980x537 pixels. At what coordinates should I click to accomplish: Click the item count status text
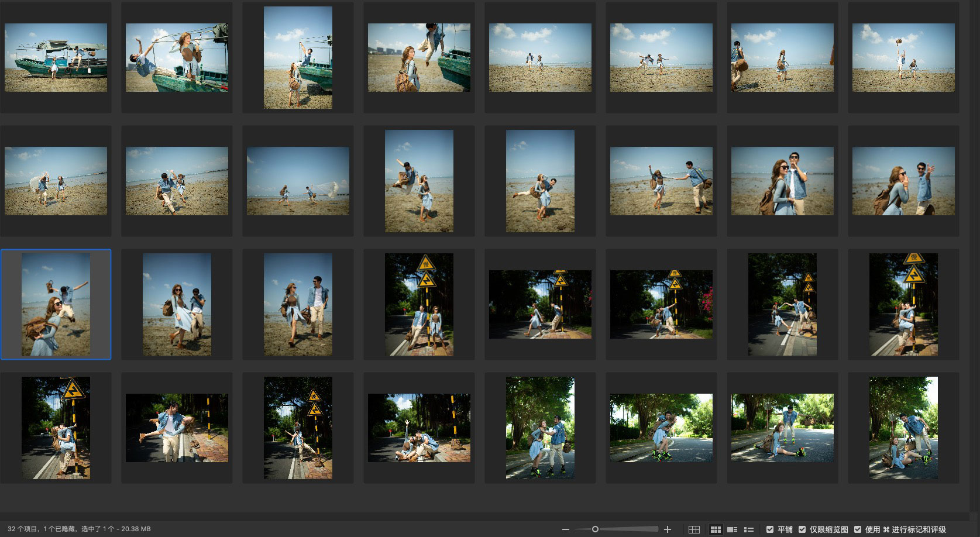click(x=79, y=529)
